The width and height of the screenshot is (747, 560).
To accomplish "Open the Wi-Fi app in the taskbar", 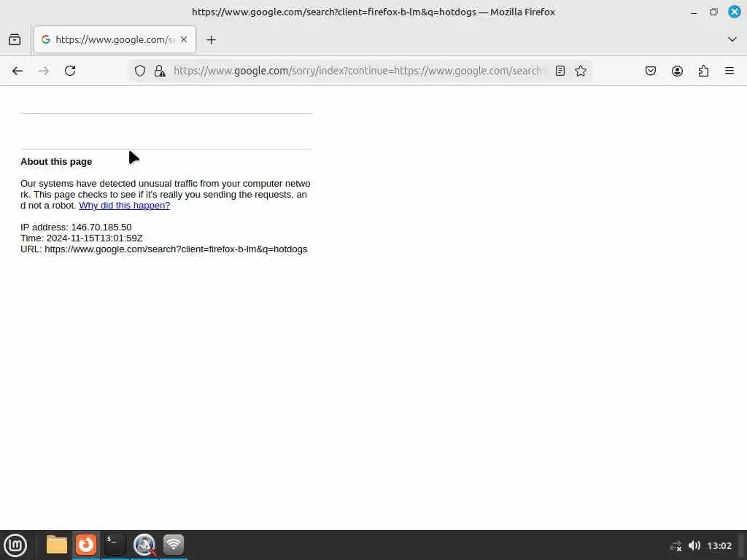I will click(x=174, y=545).
